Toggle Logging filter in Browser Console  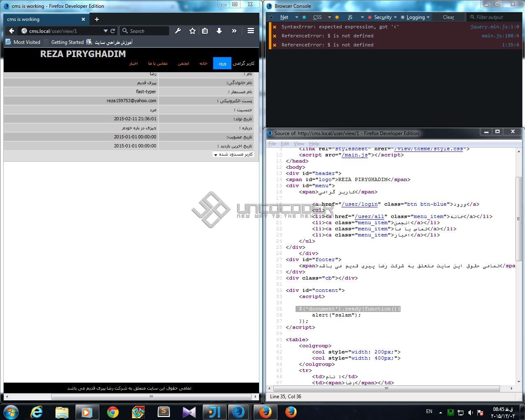415,17
